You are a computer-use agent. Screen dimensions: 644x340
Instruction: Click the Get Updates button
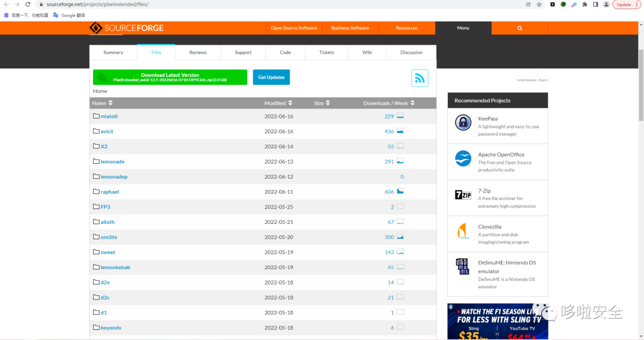click(271, 77)
